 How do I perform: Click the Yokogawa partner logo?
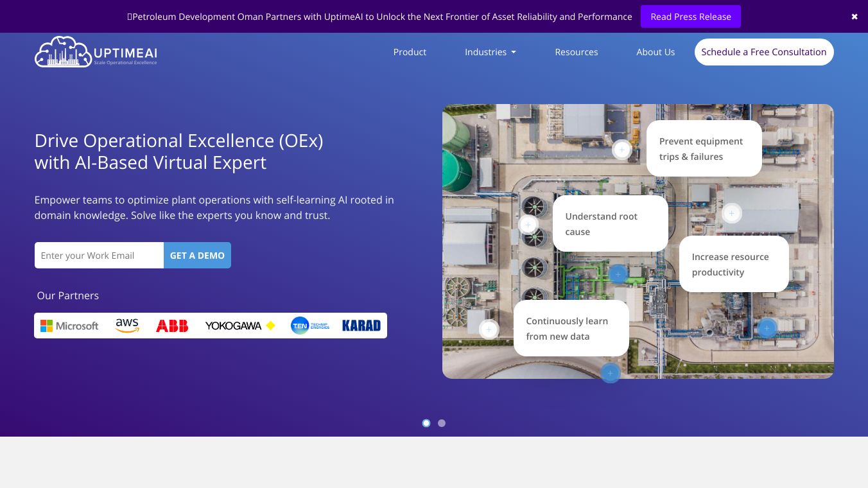pyautogui.click(x=239, y=326)
